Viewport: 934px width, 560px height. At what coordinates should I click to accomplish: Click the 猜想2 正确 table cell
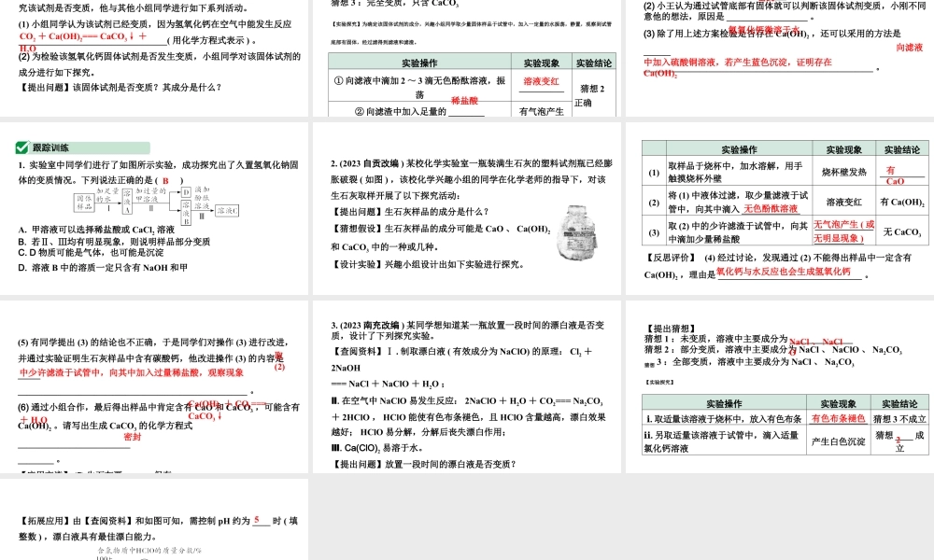pyautogui.click(x=589, y=93)
